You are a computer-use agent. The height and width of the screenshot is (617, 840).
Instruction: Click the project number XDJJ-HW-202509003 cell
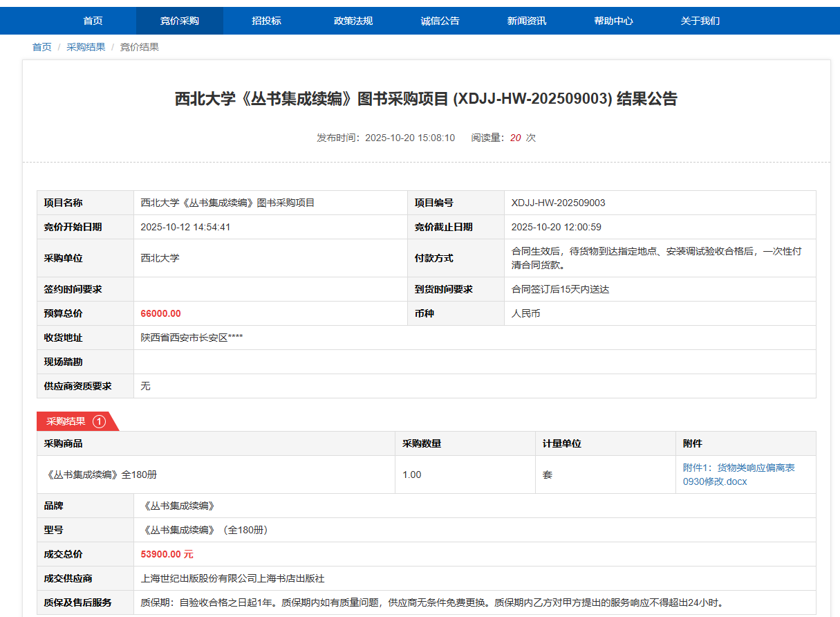tap(558, 203)
